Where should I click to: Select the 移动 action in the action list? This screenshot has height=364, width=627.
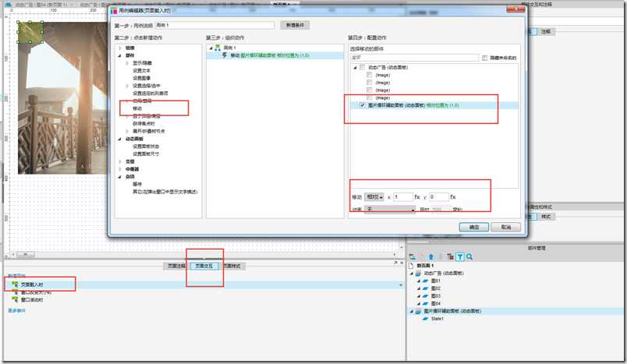[137, 108]
